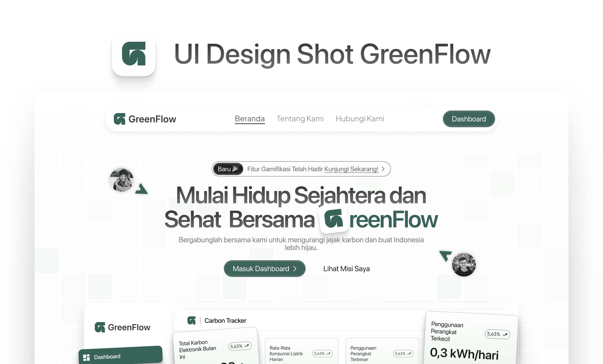The width and height of the screenshot is (603, 364).
Task: Expand the 5,63% badge on Total Karbon card
Action: point(240,346)
